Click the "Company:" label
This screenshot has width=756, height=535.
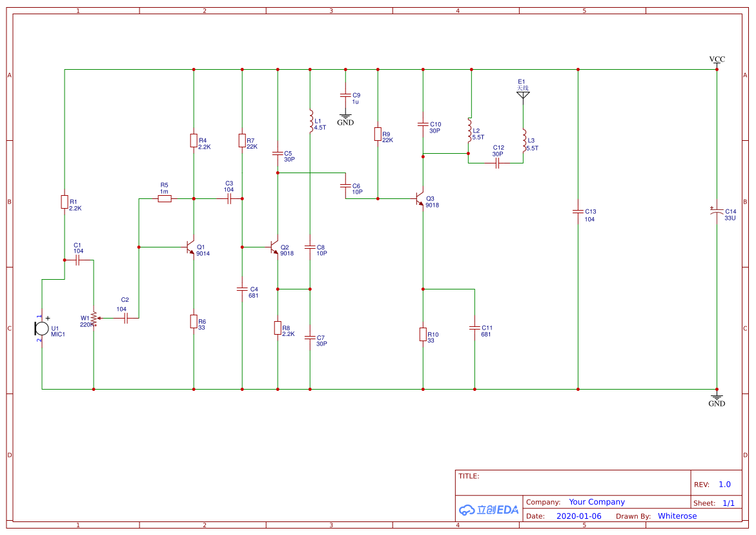coord(543,501)
